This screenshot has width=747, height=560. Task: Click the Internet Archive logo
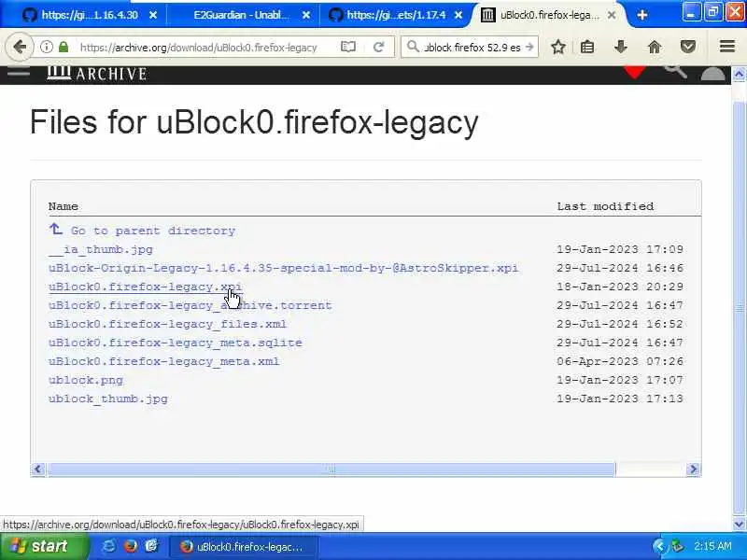pos(97,74)
